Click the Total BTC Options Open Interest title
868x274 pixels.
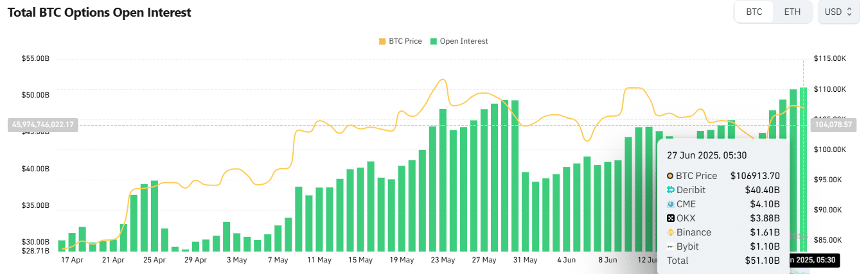tap(99, 12)
